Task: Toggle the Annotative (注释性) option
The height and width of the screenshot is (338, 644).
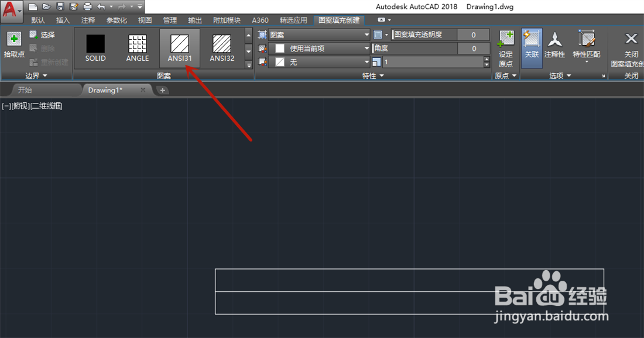Action: point(554,44)
